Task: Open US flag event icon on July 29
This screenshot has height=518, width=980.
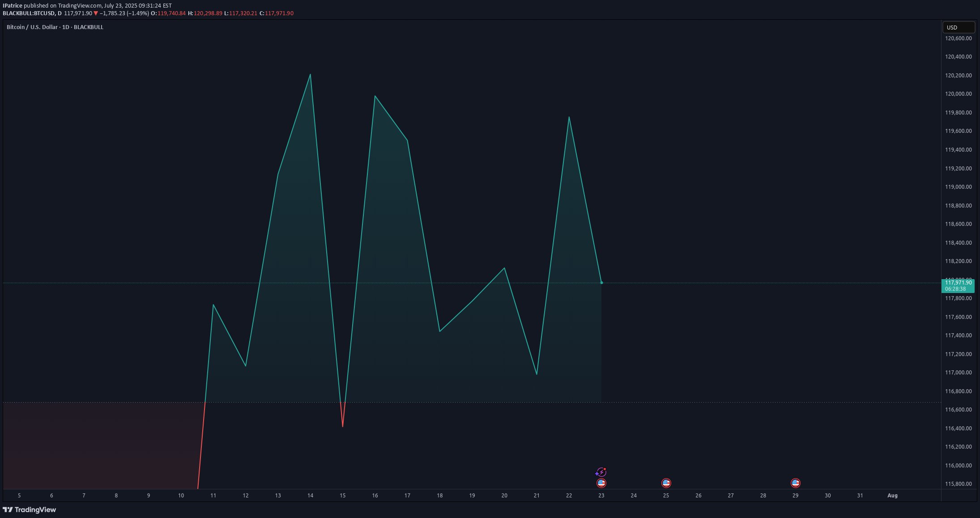Action: click(x=795, y=483)
